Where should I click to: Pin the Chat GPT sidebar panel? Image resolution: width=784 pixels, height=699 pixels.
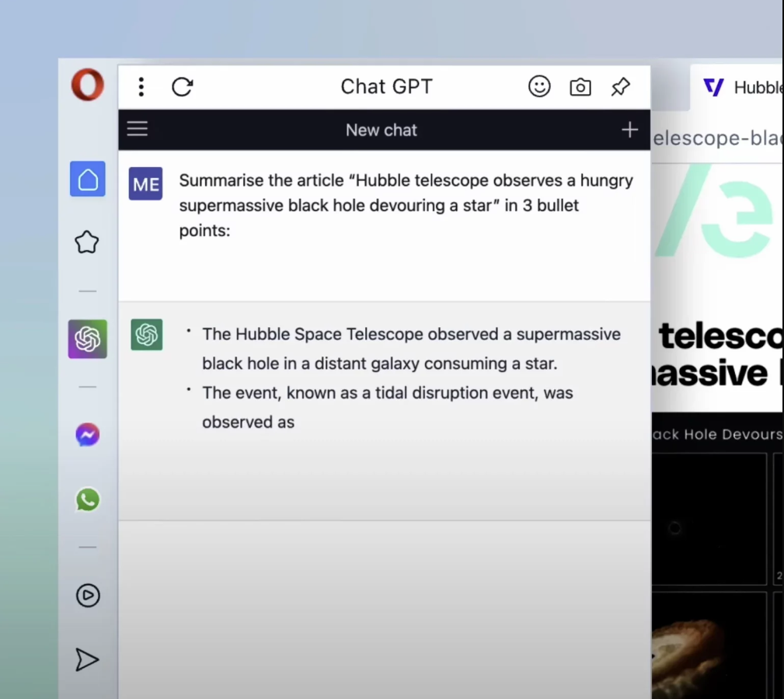point(620,87)
